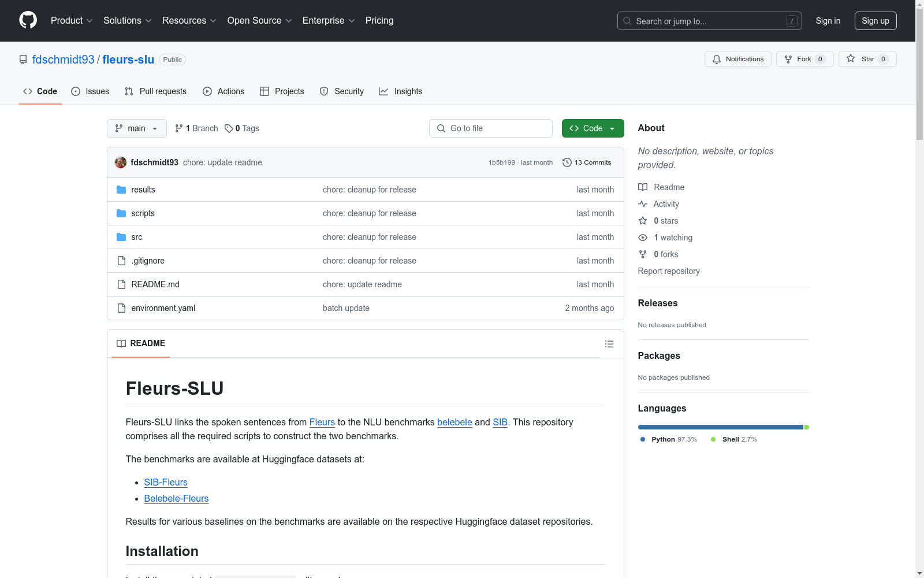Image resolution: width=924 pixels, height=578 pixels.
Task: Click the pulse icon next to Activity
Action: [643, 204]
